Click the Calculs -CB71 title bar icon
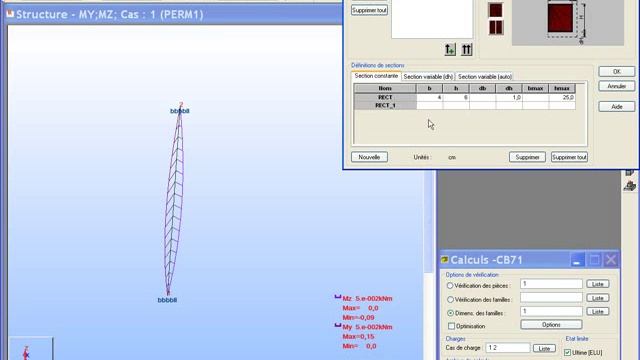The width and height of the screenshot is (640, 360). pos(444,260)
